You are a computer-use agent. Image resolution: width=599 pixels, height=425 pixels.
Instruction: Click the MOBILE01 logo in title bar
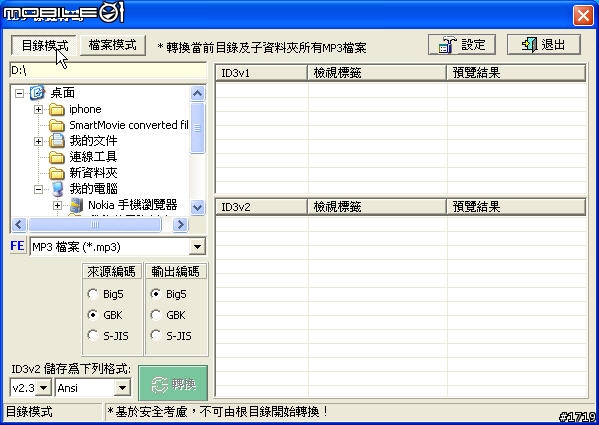click(63, 13)
